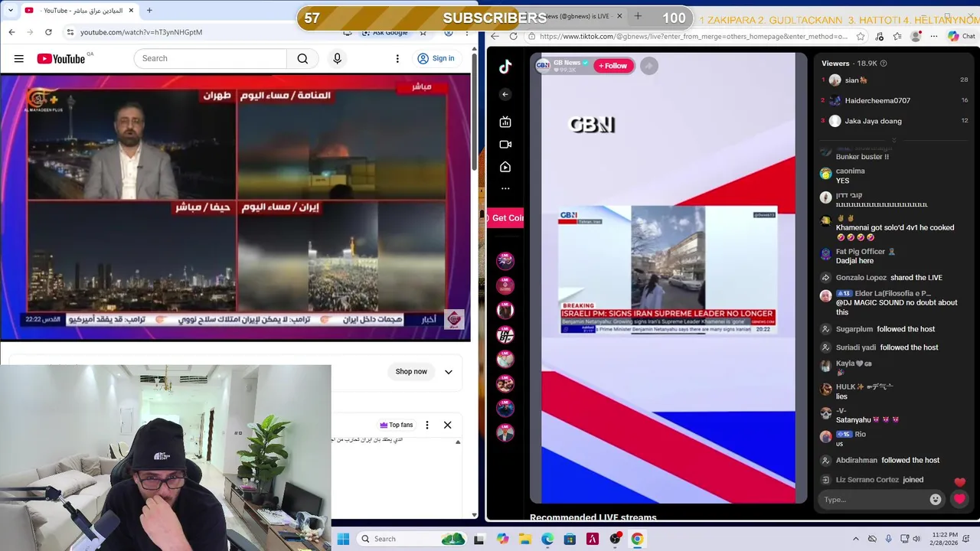Share the GB News live stream
The height and width of the screenshot is (551, 980).
648,66
